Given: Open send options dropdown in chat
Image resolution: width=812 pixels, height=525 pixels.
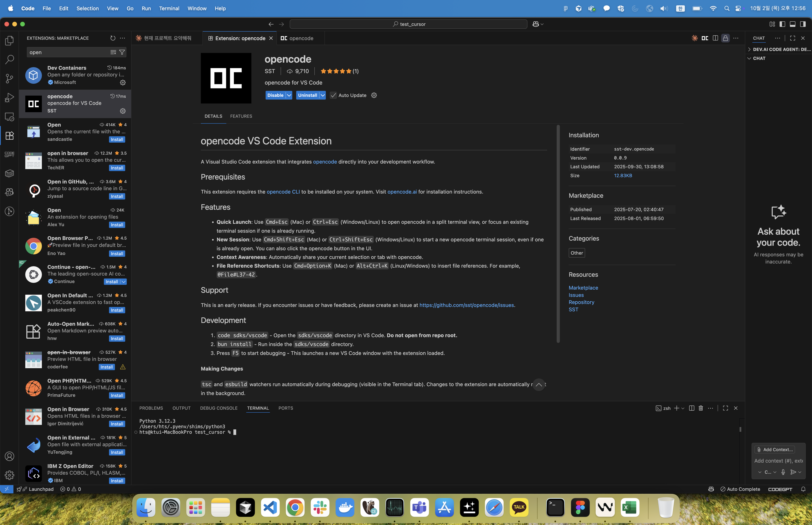Looking at the screenshot, I should [800, 472].
